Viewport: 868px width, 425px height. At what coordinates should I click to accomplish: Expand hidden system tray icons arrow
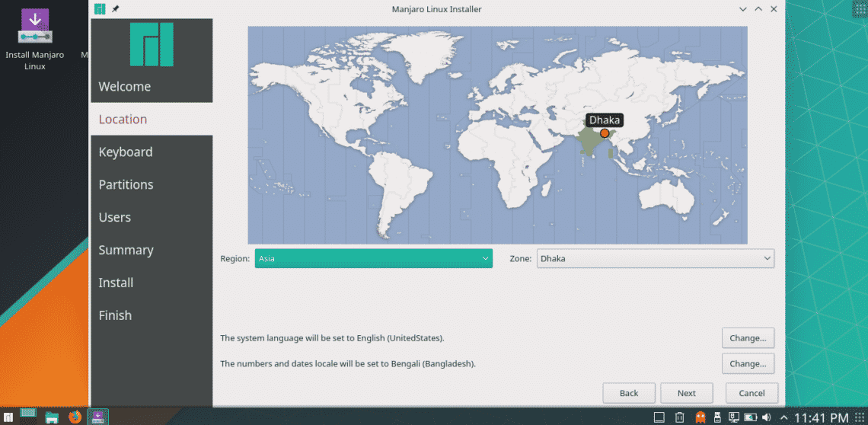(783, 417)
